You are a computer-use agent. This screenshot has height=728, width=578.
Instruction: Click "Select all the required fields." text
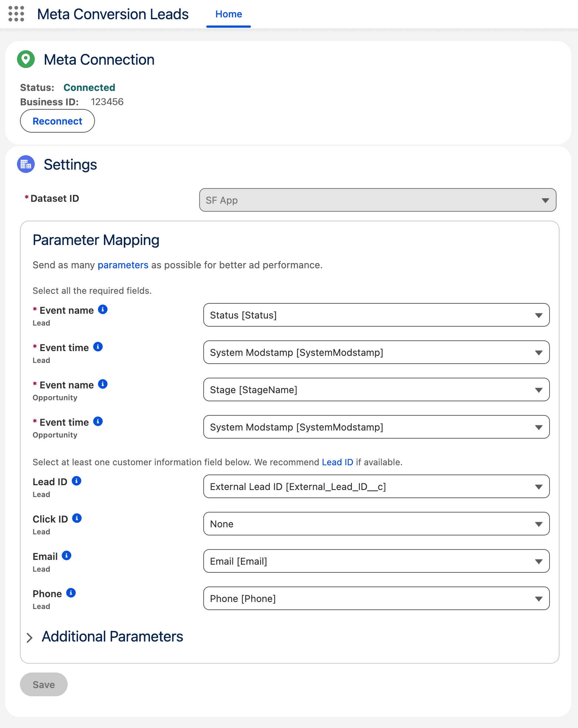pyautogui.click(x=92, y=291)
